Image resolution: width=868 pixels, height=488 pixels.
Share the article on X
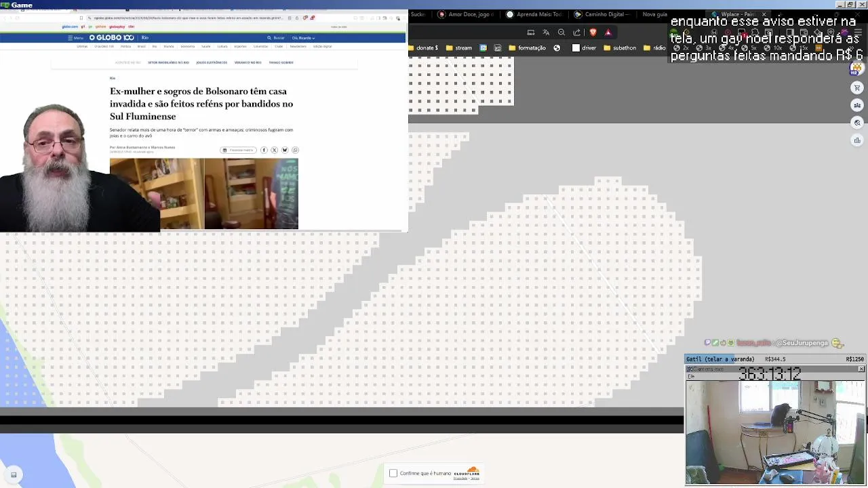coord(274,150)
